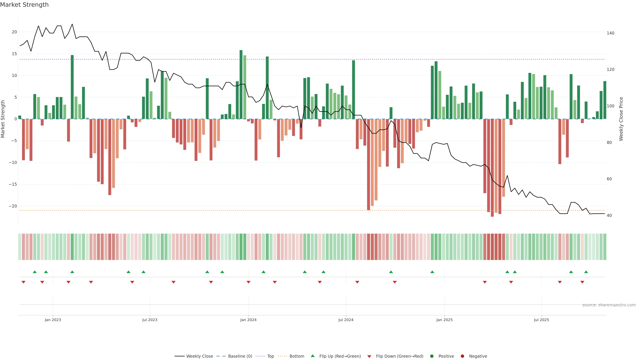The height and width of the screenshot is (362, 644).
Task: Hide the Bottom legend entry
Action: click(297, 356)
